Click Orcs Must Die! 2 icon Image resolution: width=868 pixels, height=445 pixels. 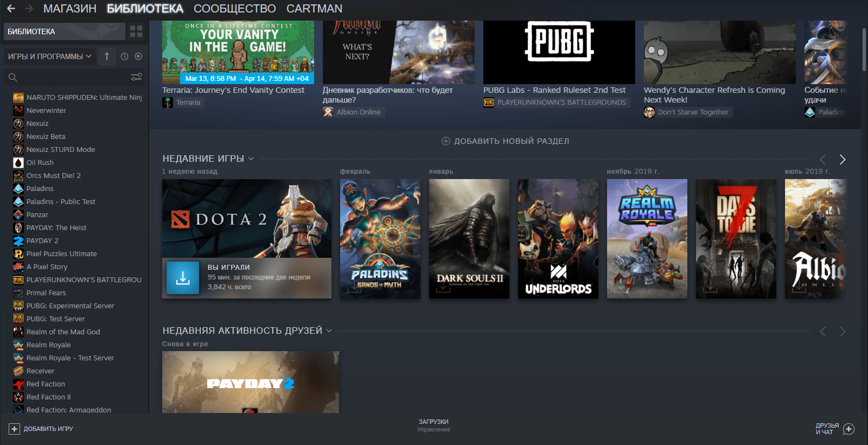(18, 176)
